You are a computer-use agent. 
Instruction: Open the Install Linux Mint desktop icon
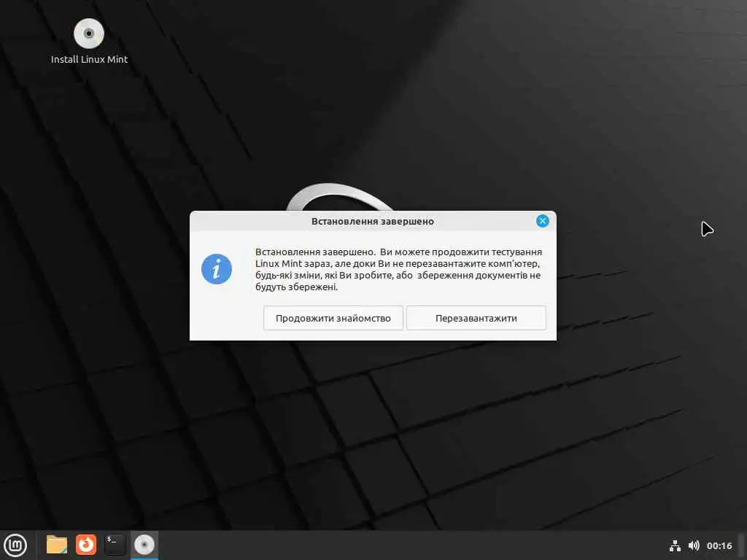(x=89, y=42)
